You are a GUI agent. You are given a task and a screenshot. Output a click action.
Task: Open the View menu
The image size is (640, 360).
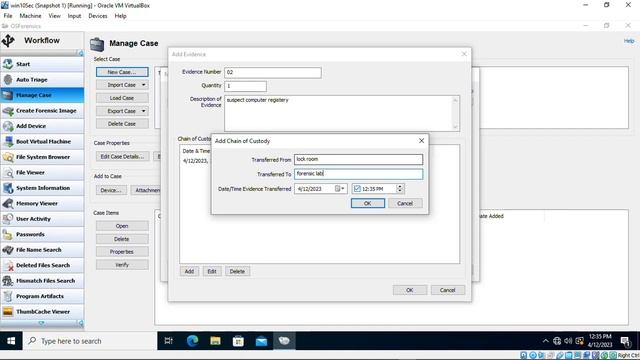[54, 16]
